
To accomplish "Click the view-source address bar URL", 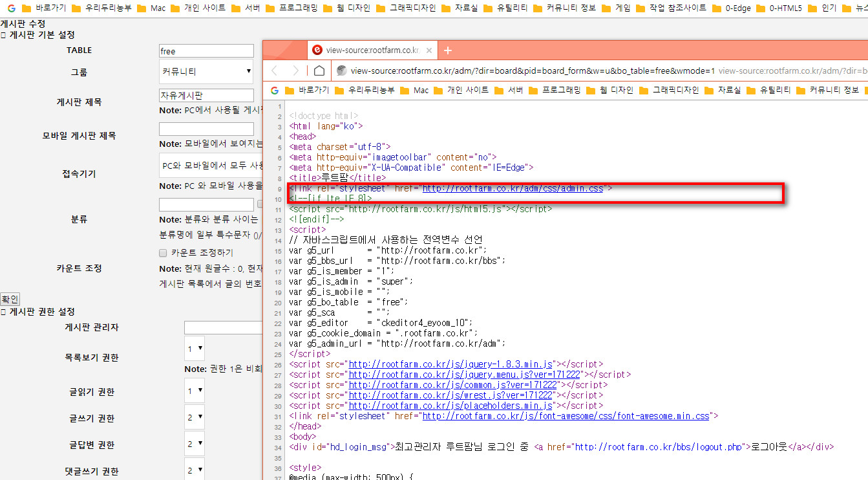I will click(x=533, y=71).
